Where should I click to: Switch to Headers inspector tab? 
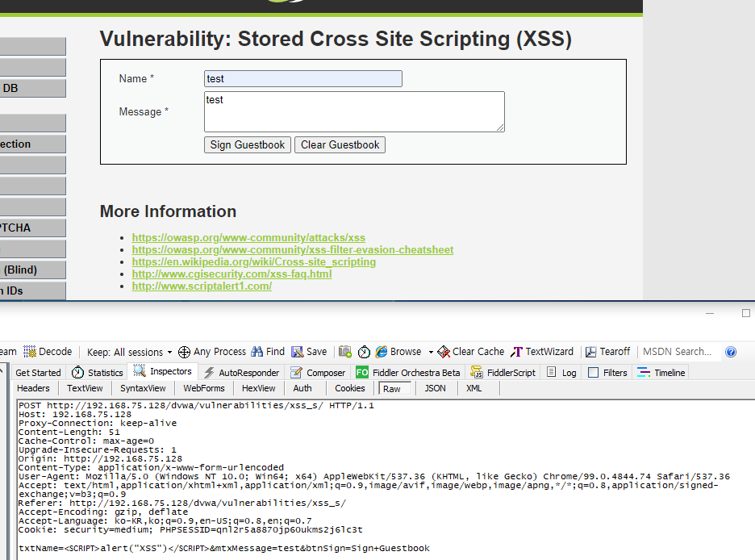[x=33, y=388]
